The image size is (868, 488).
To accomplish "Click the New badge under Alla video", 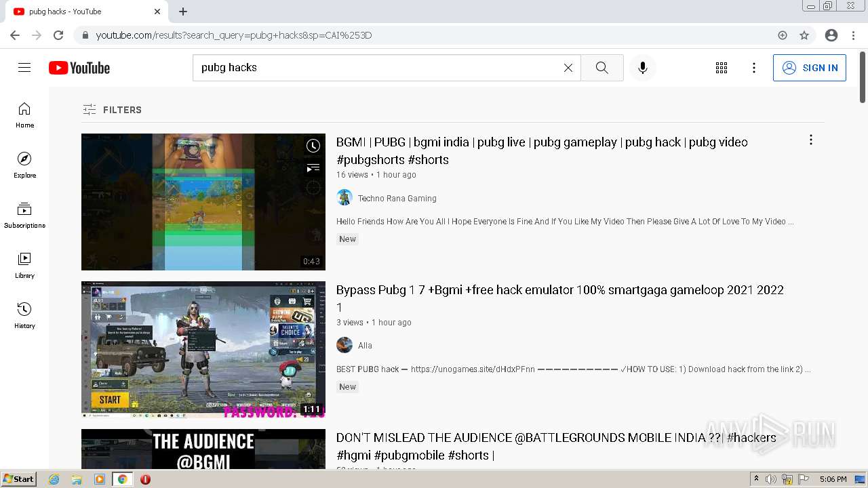I will pos(348,387).
